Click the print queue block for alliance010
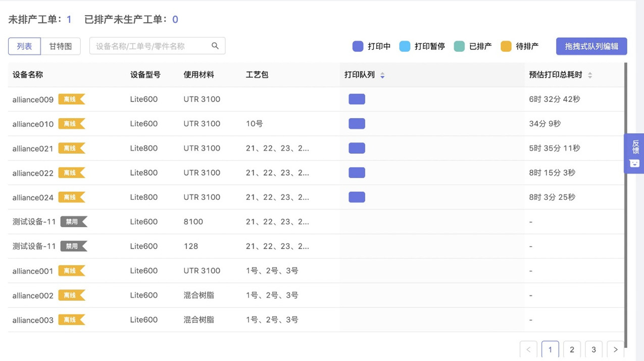The height and width of the screenshot is (361, 644). tap(357, 124)
